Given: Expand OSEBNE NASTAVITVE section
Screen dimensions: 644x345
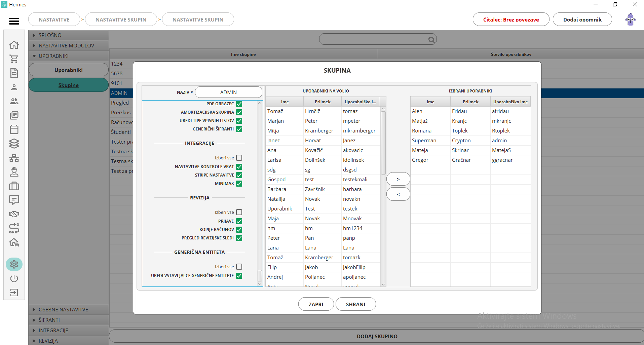Looking at the screenshot, I should coord(69,309).
